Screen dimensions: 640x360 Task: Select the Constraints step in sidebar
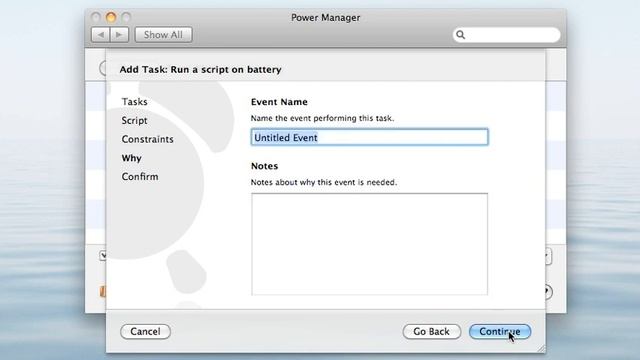pos(147,139)
